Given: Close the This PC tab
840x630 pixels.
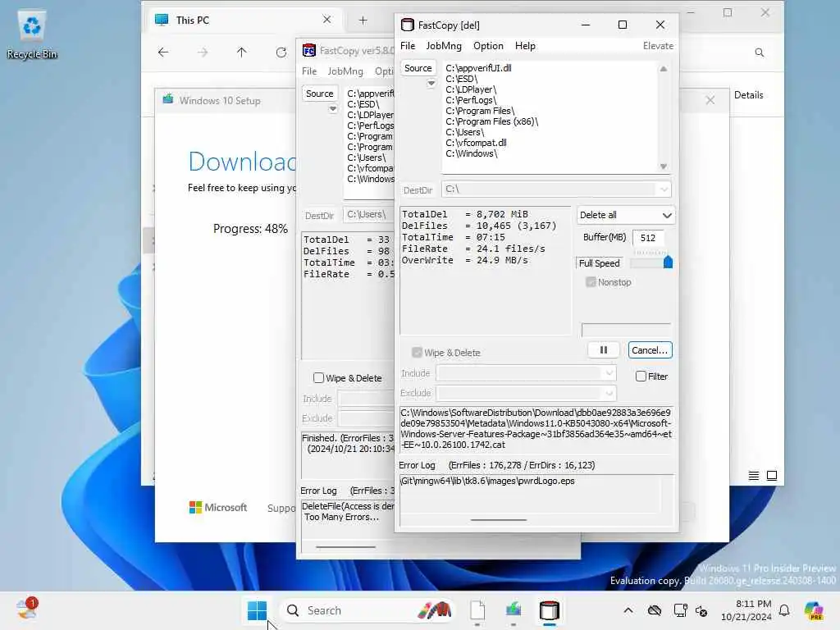Looking at the screenshot, I should (326, 20).
